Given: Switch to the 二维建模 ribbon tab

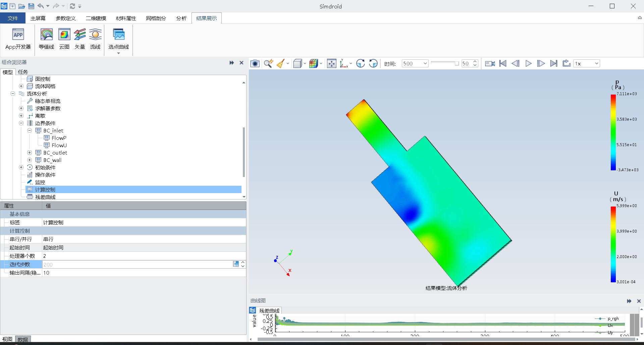Looking at the screenshot, I should click(x=96, y=18).
